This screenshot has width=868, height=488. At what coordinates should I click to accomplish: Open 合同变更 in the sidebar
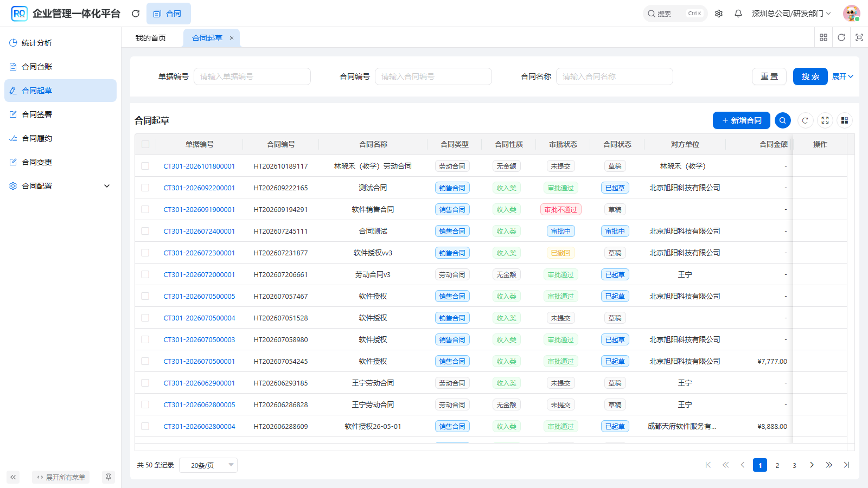click(60, 162)
